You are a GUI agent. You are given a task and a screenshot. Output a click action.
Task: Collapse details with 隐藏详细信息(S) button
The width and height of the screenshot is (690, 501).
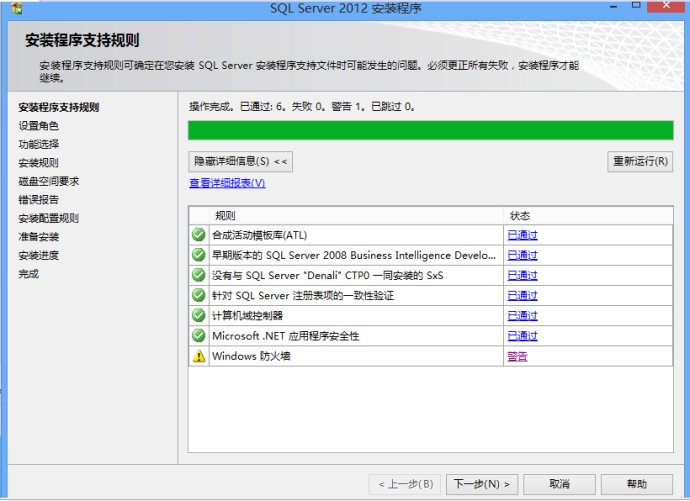(241, 161)
